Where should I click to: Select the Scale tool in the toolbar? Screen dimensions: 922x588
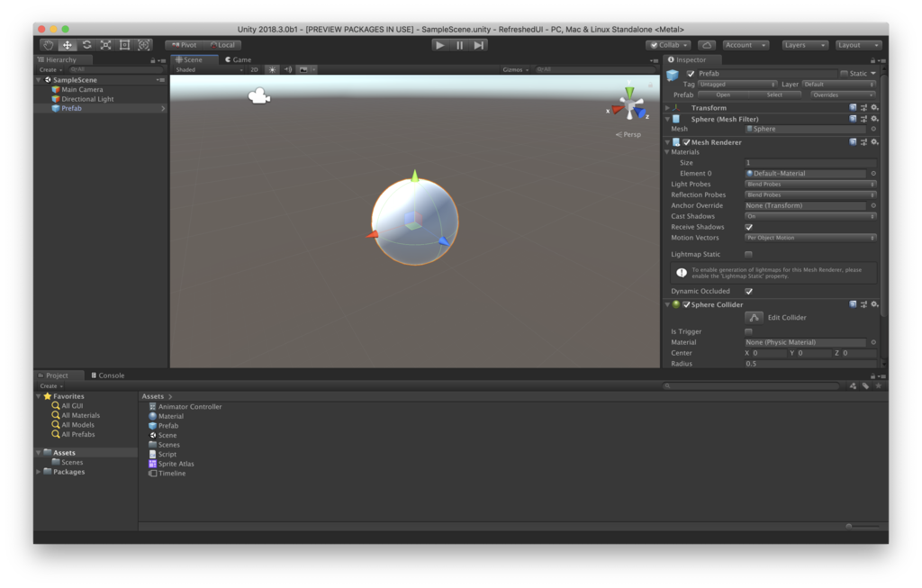point(106,45)
